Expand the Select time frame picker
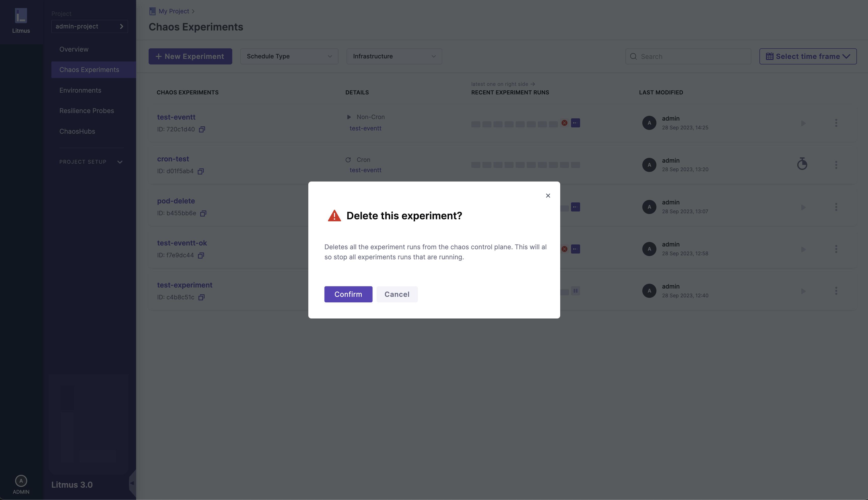The width and height of the screenshot is (868, 500). pyautogui.click(x=808, y=56)
